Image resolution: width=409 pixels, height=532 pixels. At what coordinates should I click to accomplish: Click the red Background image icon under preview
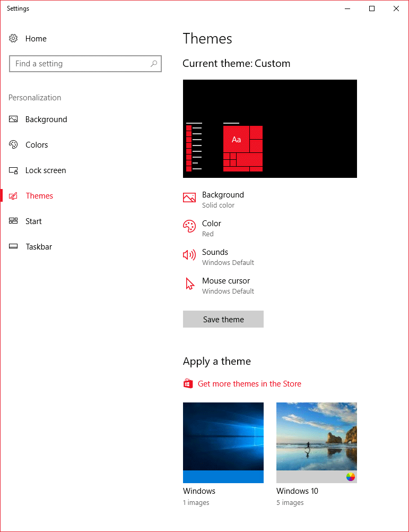tap(189, 198)
